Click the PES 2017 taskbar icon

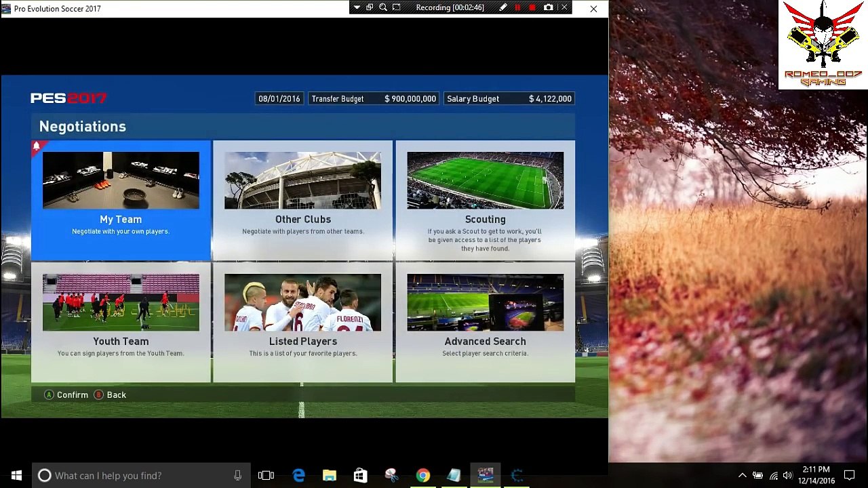point(485,476)
